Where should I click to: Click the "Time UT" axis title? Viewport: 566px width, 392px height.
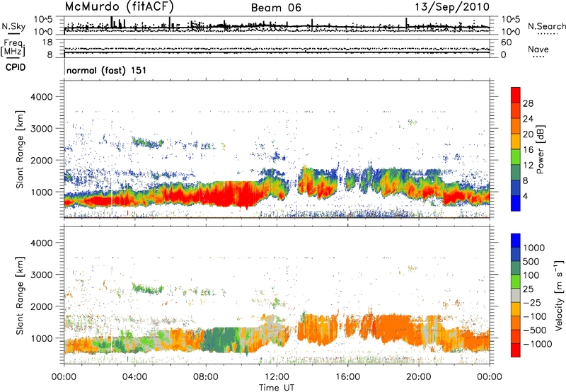pos(277,388)
